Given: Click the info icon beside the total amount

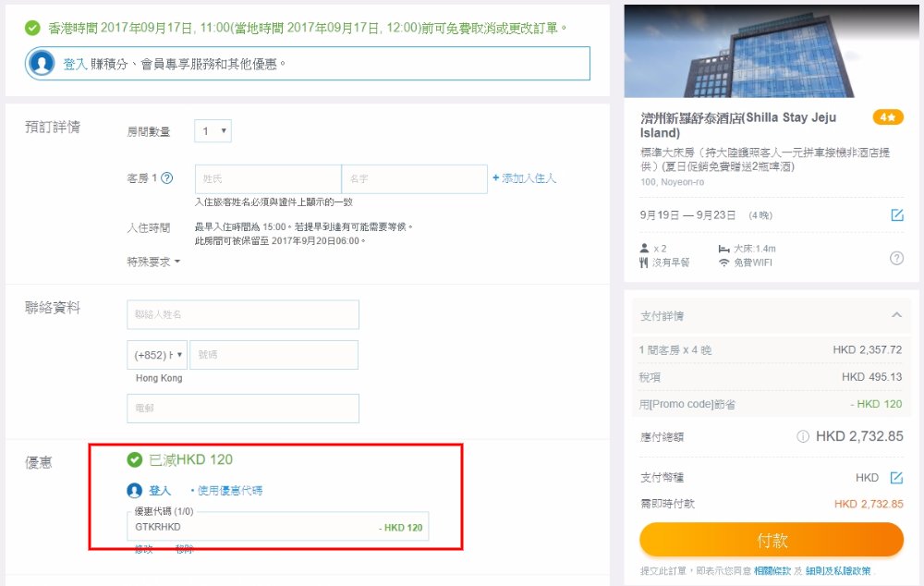Looking at the screenshot, I should 803,436.
